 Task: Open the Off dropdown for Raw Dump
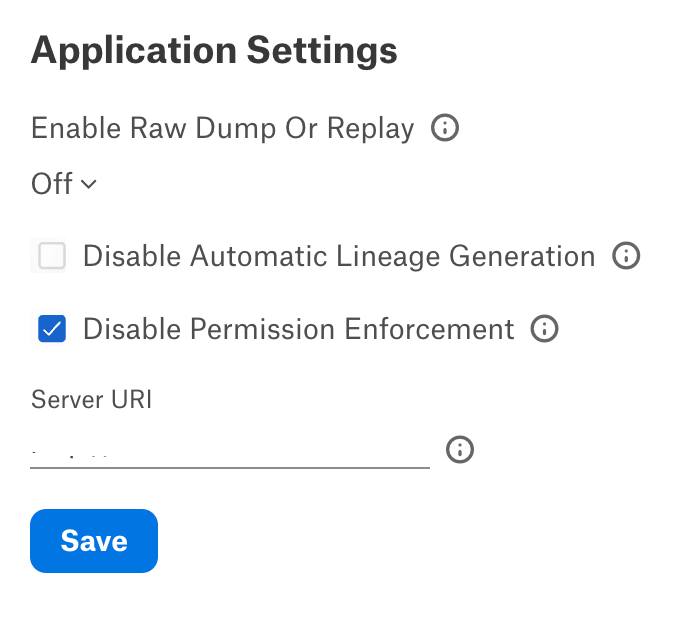coord(64,183)
